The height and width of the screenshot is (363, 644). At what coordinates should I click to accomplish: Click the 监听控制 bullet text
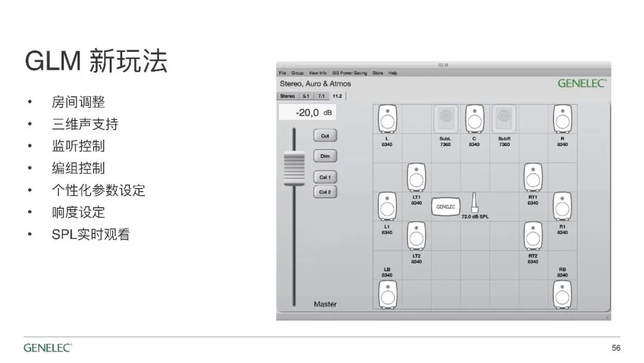[x=79, y=146]
